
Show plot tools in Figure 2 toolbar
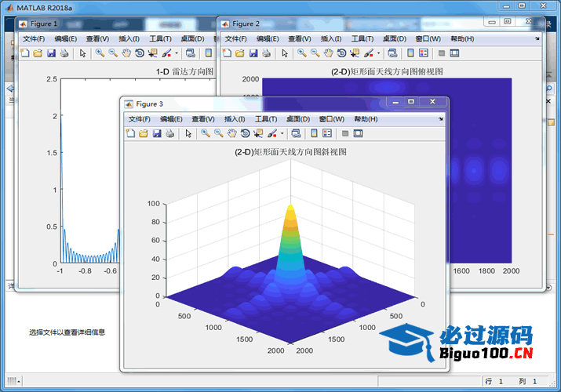[454, 53]
